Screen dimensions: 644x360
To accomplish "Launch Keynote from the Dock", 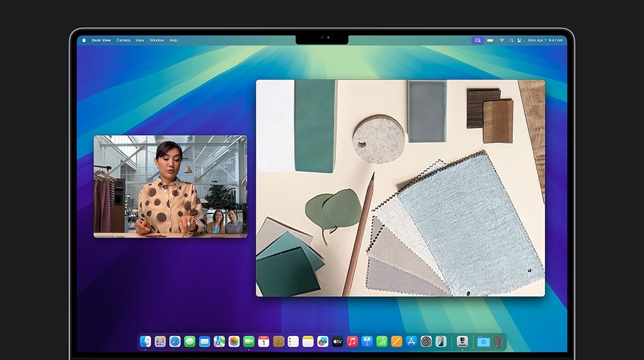I will [367, 342].
